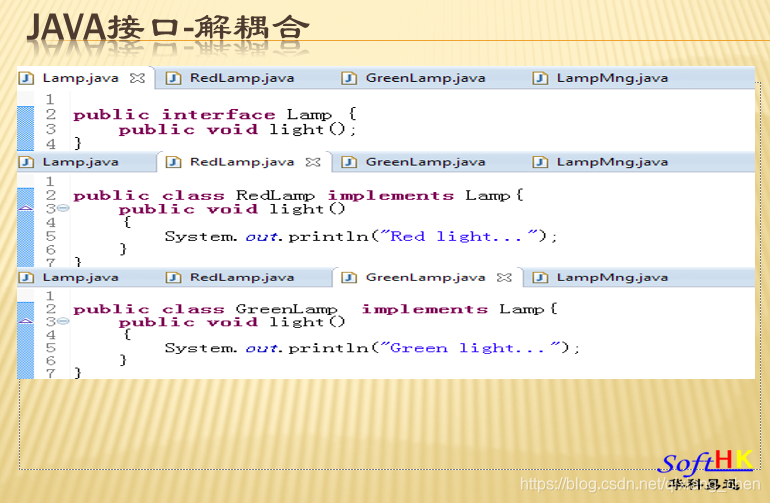Click Java icon of bottom GreenLamp.java tab
This screenshot has width=770, height=503.
(x=349, y=278)
